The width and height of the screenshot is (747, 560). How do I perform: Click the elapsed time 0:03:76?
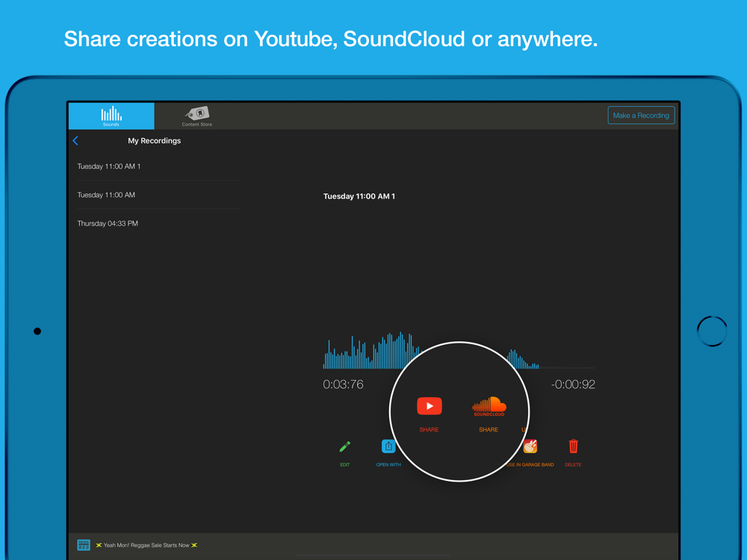(343, 385)
